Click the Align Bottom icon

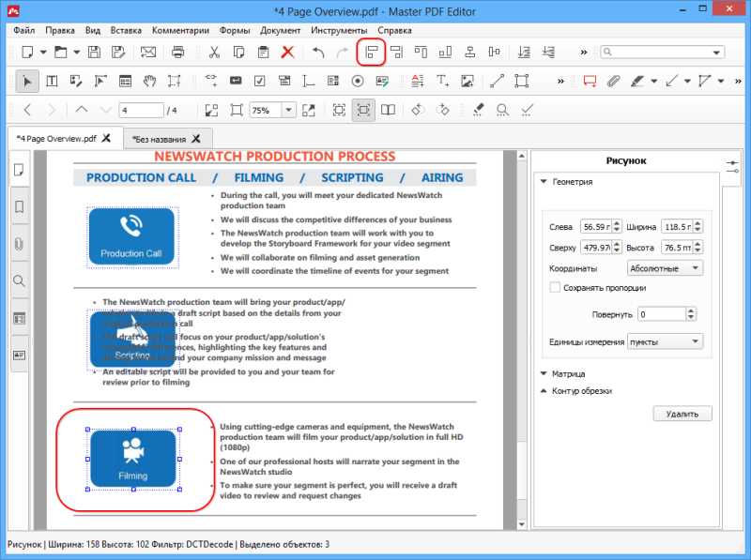[x=445, y=52]
